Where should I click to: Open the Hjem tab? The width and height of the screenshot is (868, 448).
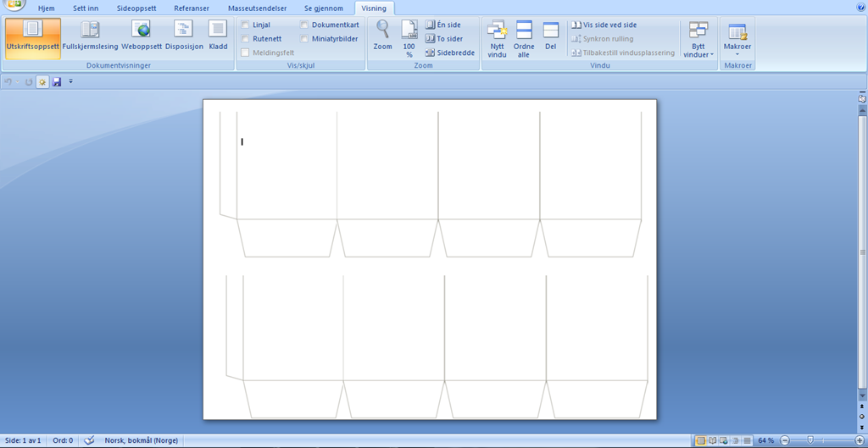47,8
